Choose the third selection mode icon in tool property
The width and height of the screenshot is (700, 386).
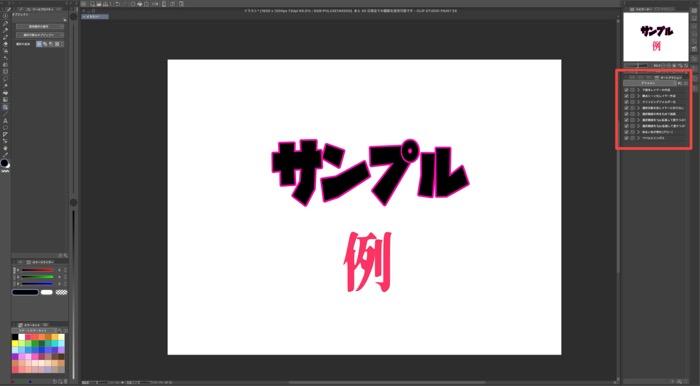click(51, 44)
